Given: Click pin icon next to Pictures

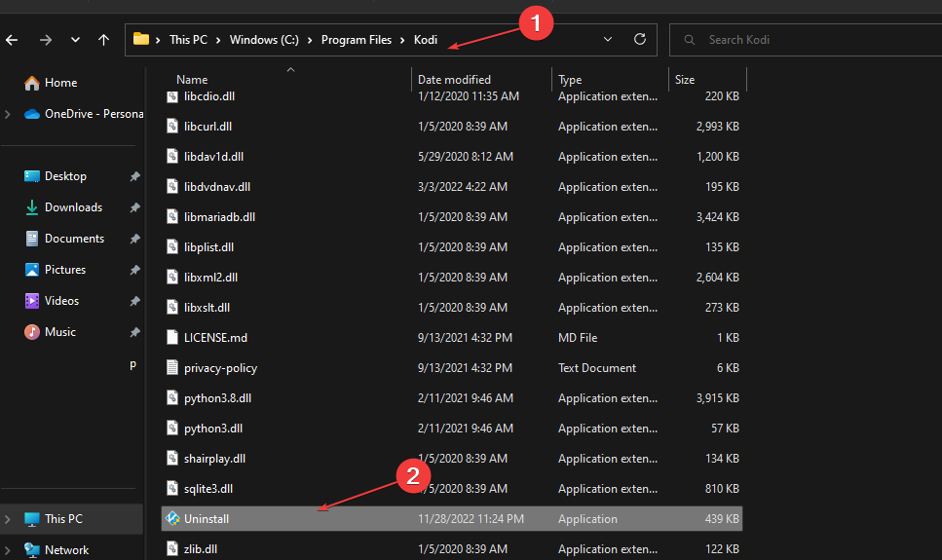Looking at the screenshot, I should 135,271.
